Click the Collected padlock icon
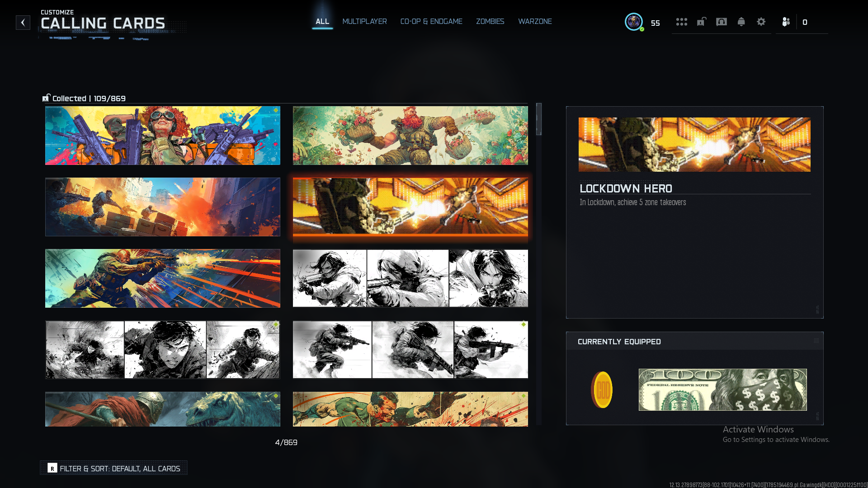This screenshot has height=488, width=868. click(x=46, y=98)
